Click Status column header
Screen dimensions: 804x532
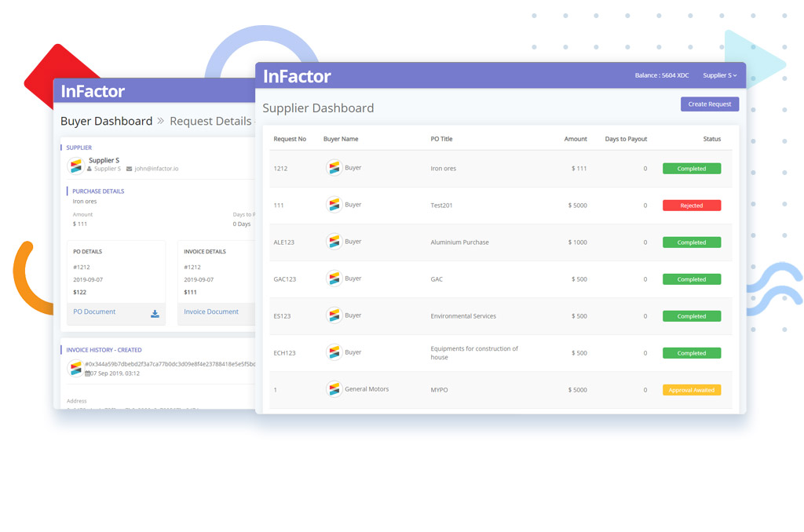711,139
